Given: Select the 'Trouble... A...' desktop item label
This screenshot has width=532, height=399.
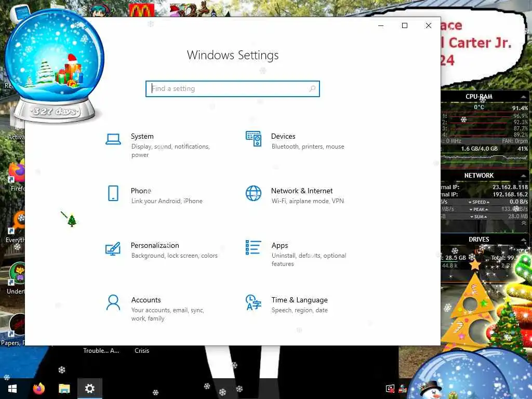Looking at the screenshot, I should pos(101,351).
